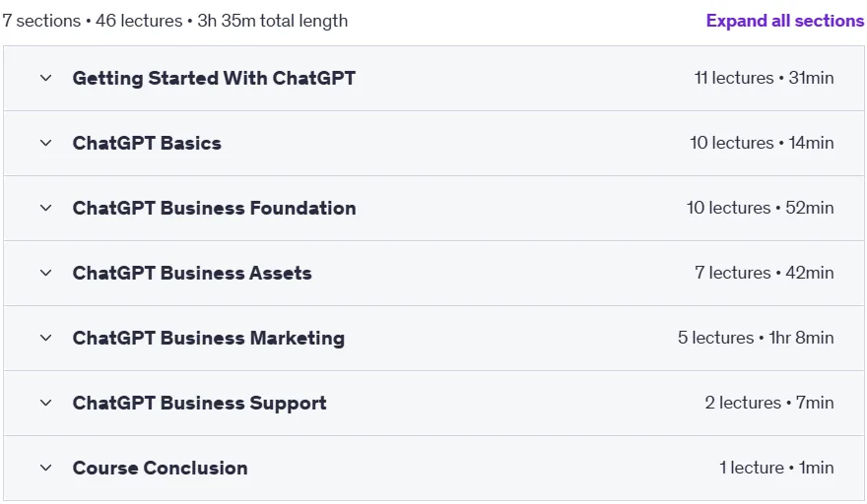Open the ChatGPT Business Assets chevron

(46, 273)
